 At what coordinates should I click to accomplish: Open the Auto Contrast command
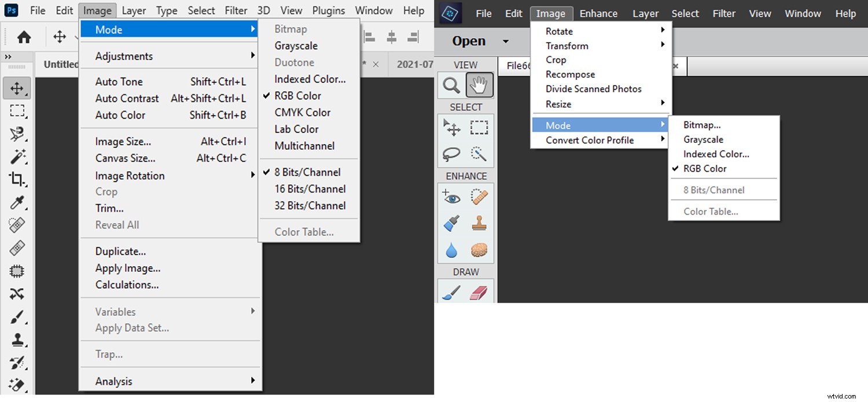point(127,98)
